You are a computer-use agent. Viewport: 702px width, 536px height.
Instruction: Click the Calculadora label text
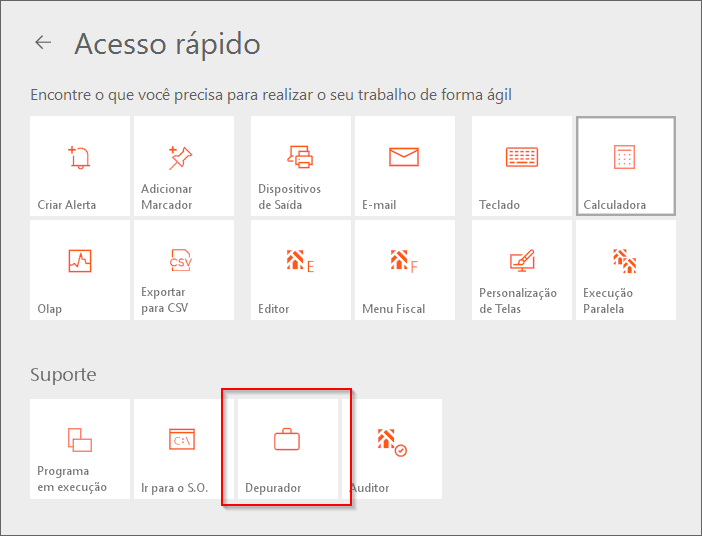(614, 205)
